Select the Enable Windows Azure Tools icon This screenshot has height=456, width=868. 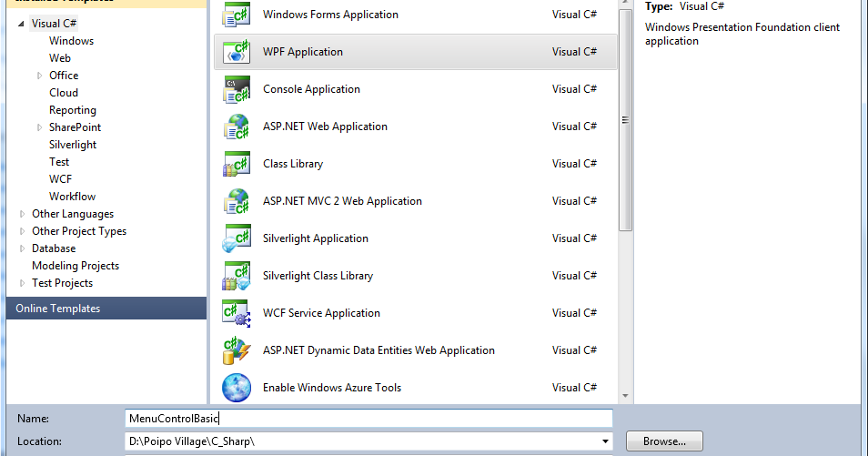click(237, 388)
